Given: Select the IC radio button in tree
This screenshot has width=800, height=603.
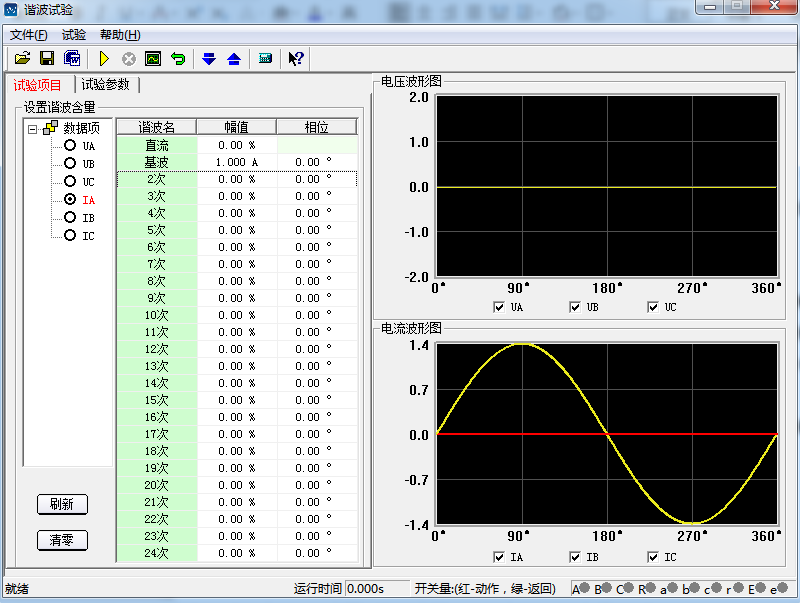Looking at the screenshot, I should pos(70,236).
